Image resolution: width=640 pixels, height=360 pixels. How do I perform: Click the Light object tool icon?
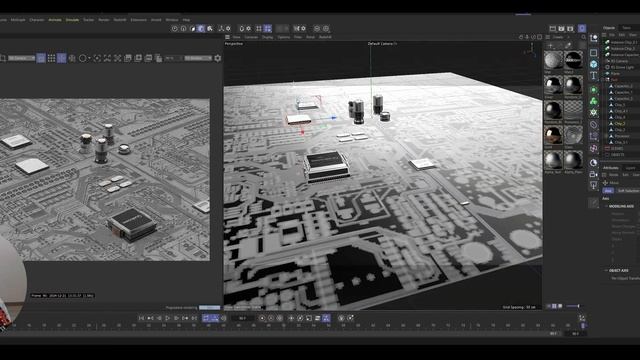pos(593,186)
